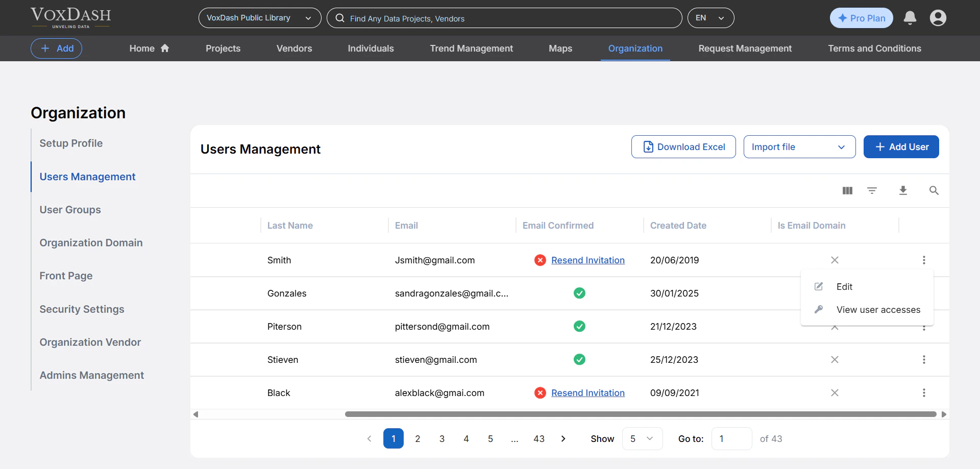Go to page 43
The image size is (980, 469).
click(x=539, y=438)
